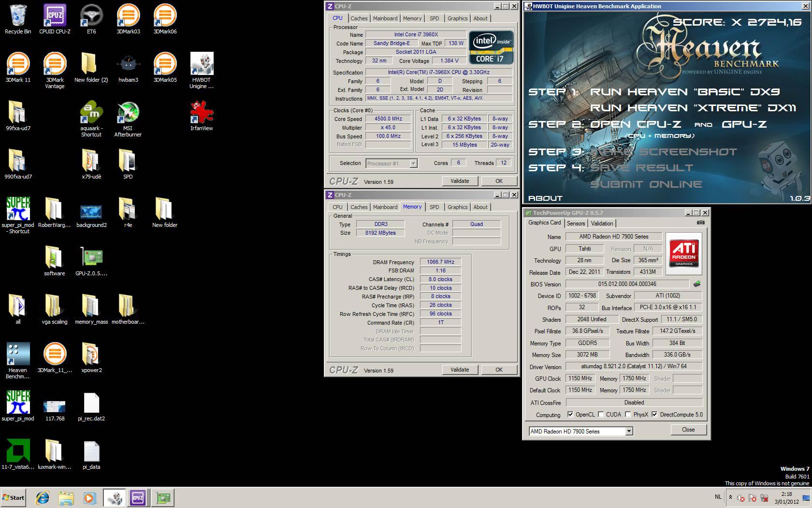This screenshot has width=812, height=508.
Task: Click Run Heaven "Basic" DX9 step
Action: pyautogui.click(x=685, y=92)
